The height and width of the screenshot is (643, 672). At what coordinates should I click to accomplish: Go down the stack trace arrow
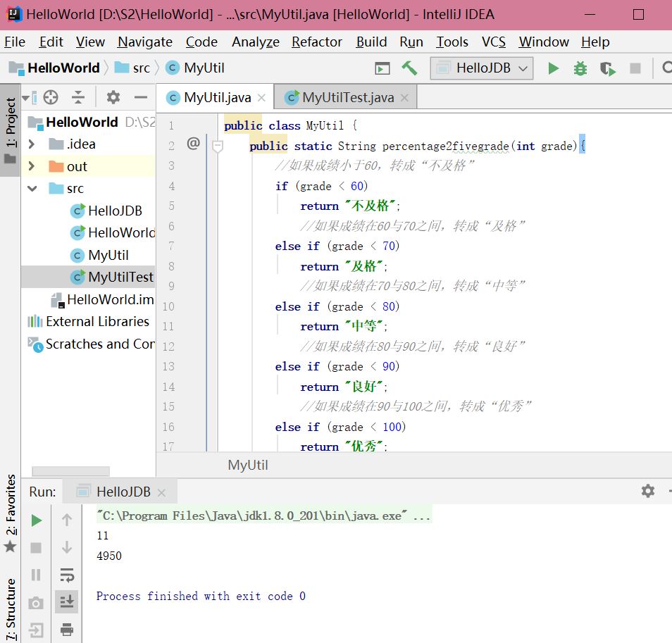67,547
